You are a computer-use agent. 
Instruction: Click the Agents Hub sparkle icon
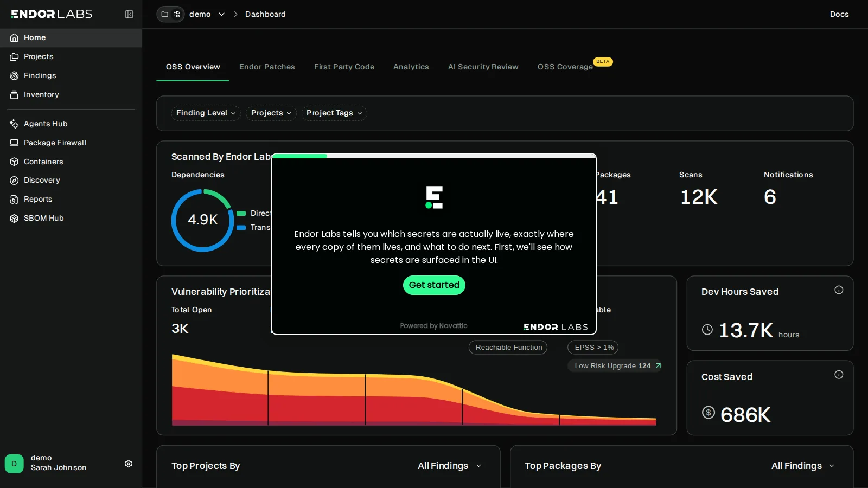(14, 124)
